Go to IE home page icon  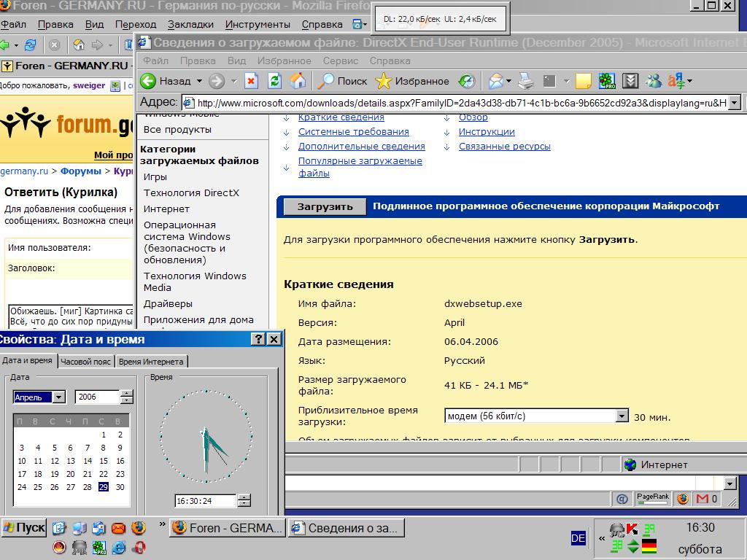tap(298, 81)
